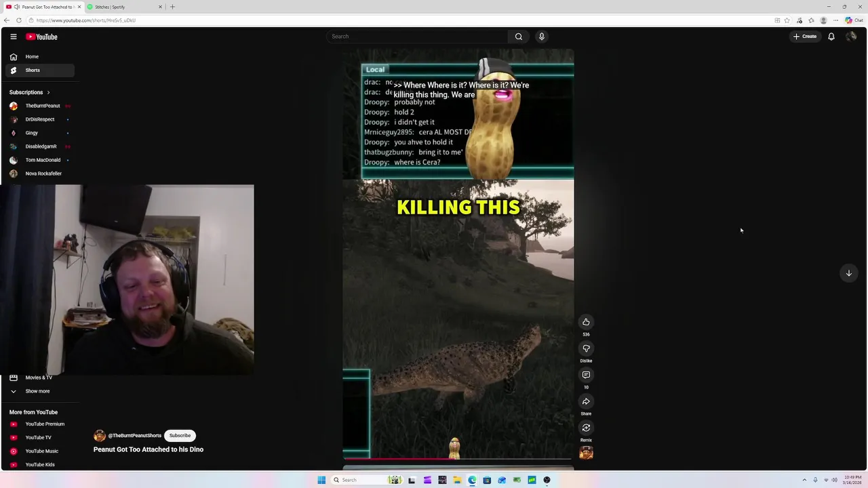Open the favorites list in browser toolbar

tap(811, 20)
